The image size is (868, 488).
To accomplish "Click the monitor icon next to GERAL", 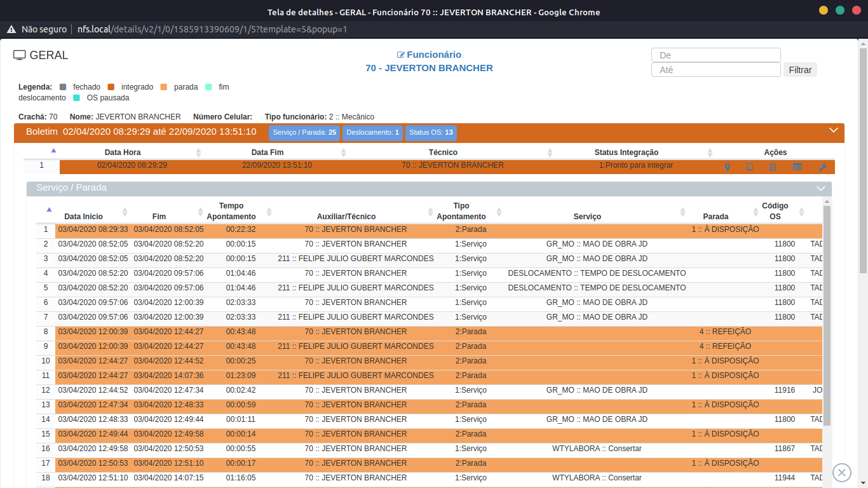I will click(20, 55).
